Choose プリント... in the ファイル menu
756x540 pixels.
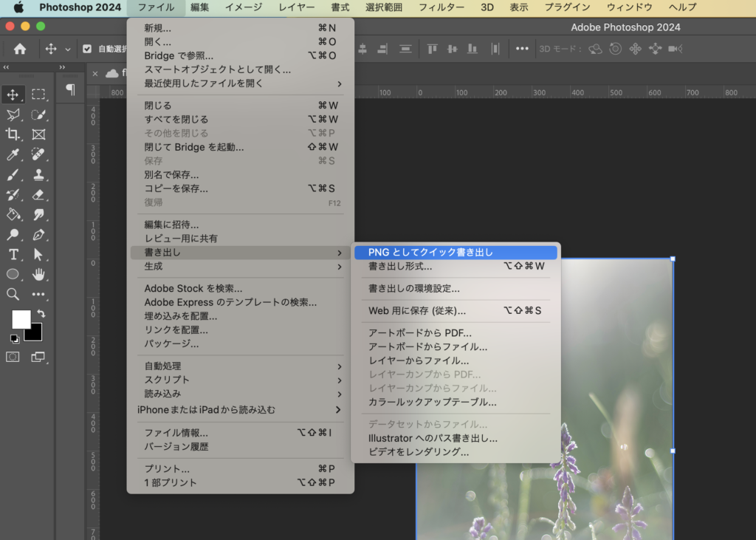click(x=240, y=468)
